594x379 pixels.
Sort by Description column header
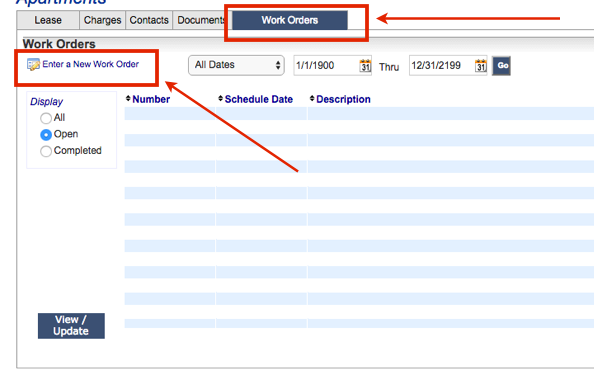coord(343,99)
